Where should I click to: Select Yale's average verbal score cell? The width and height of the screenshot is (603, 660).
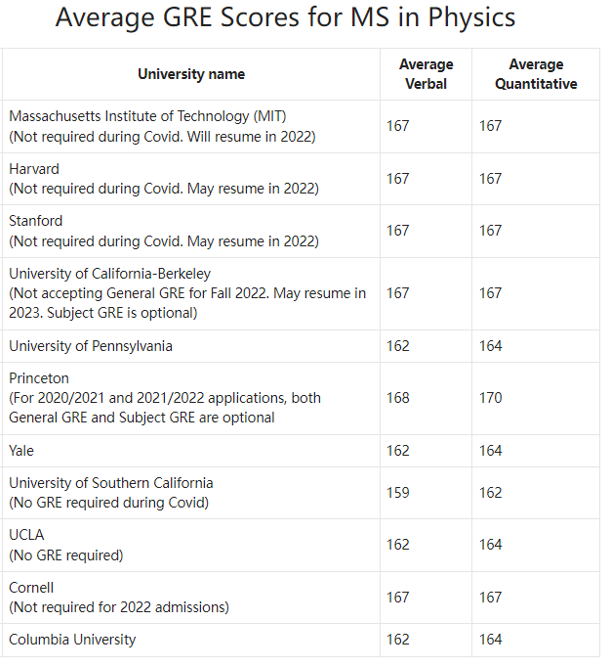coord(398,451)
